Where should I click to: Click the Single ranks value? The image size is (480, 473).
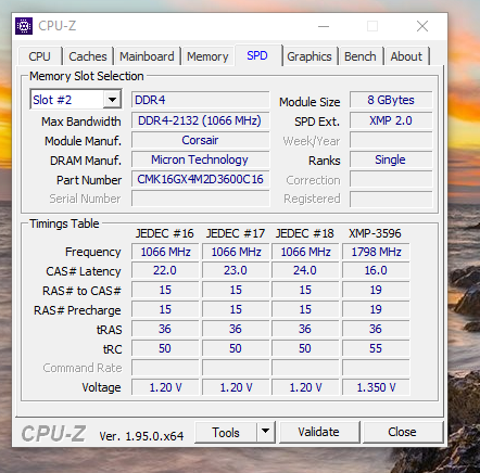391,160
